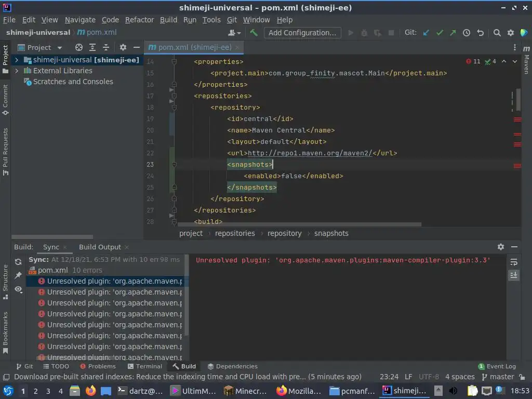Collapse the repository fold marker line 18

174,107
